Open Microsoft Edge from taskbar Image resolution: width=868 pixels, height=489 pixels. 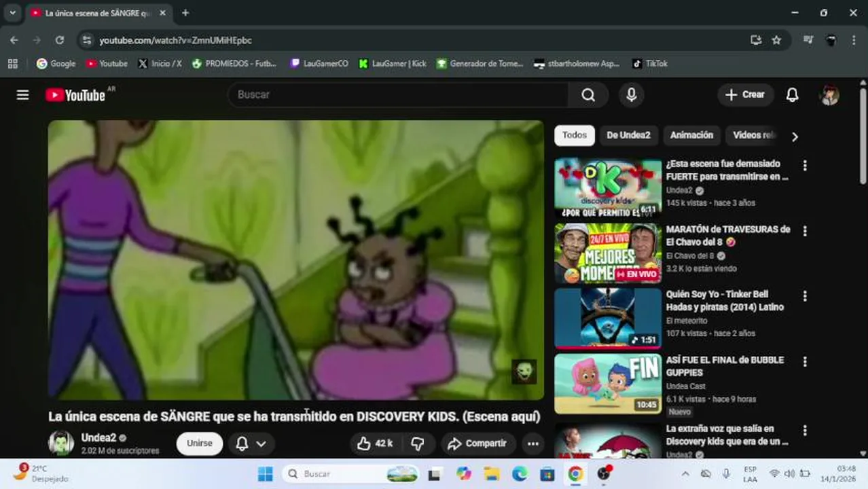click(x=520, y=473)
